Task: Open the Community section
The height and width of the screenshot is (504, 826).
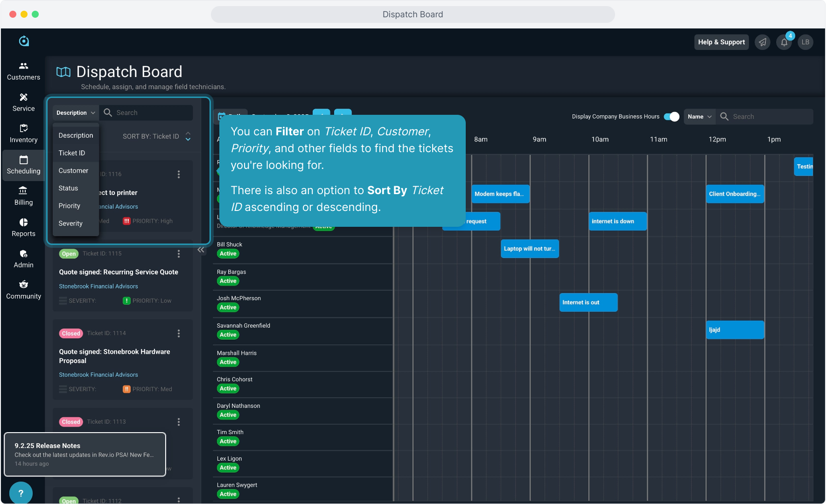Action: coord(23,290)
